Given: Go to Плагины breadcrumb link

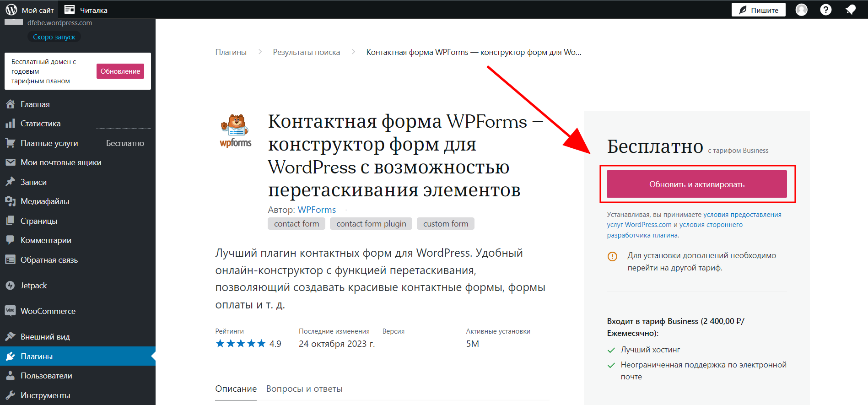Looking at the screenshot, I should [x=231, y=52].
